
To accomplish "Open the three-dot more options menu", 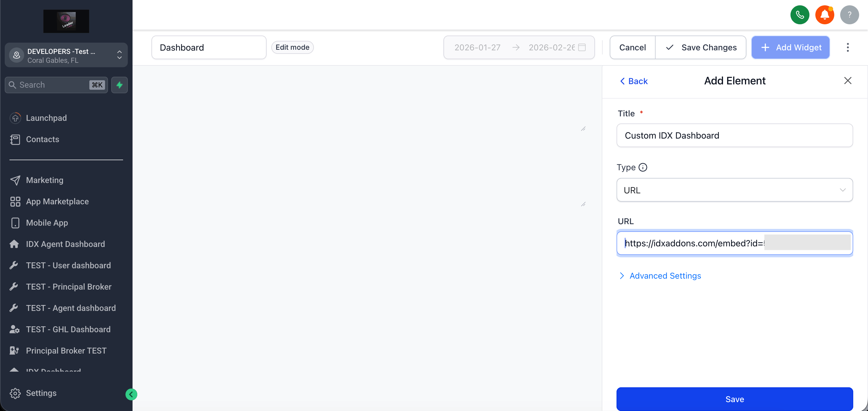I will (848, 47).
